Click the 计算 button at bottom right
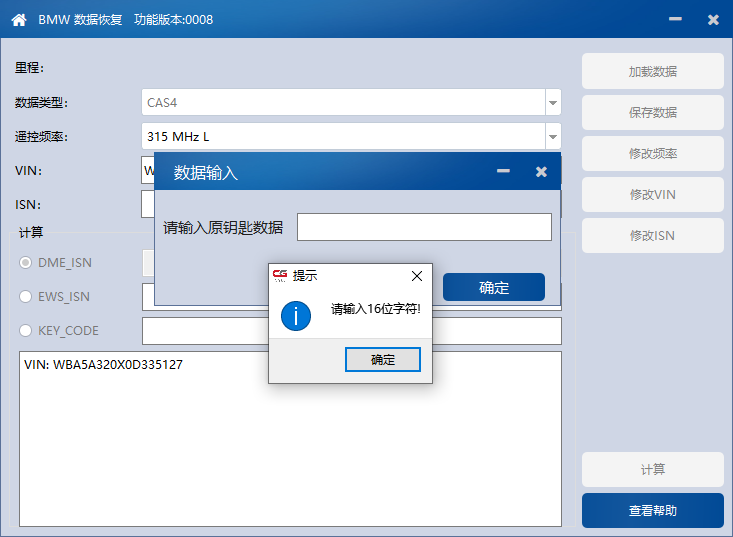Screen dimensions: 733x537 click(x=653, y=469)
